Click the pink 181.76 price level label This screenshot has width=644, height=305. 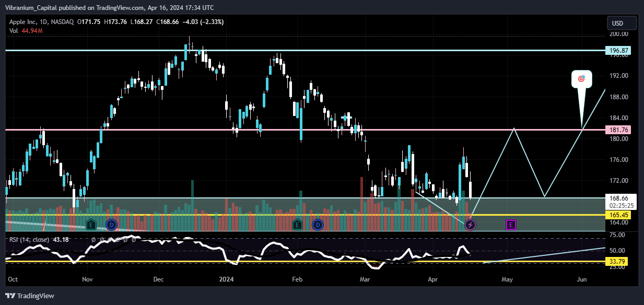(x=618, y=130)
